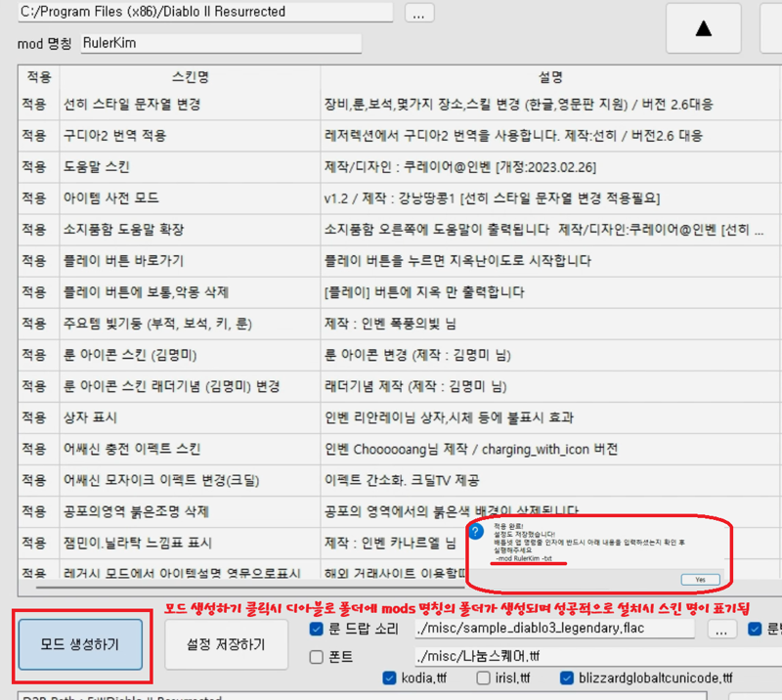782x700 pixels.
Task: Click the -mod RulerKim -txt text in dialog
Action: coord(524,558)
